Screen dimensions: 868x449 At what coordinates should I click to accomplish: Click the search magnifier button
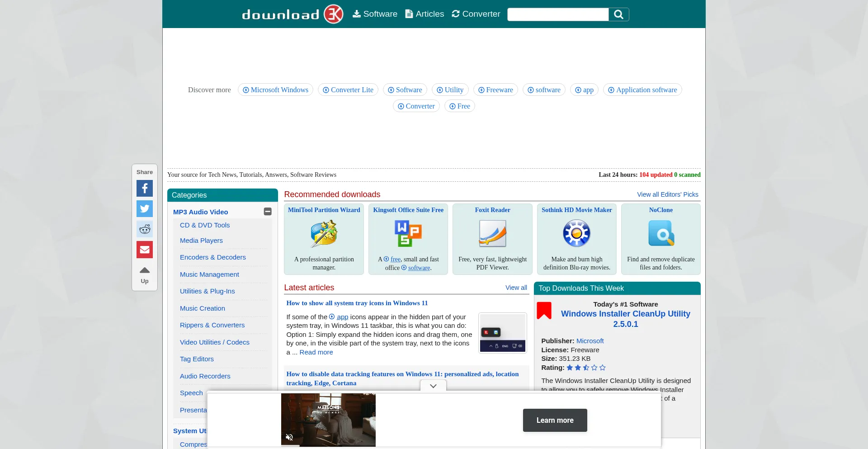coord(618,14)
